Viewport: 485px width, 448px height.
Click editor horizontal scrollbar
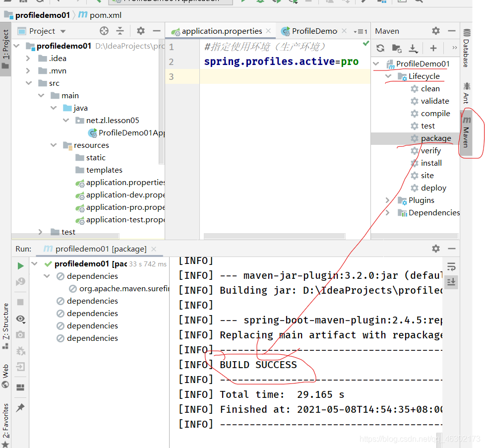[x=274, y=236]
